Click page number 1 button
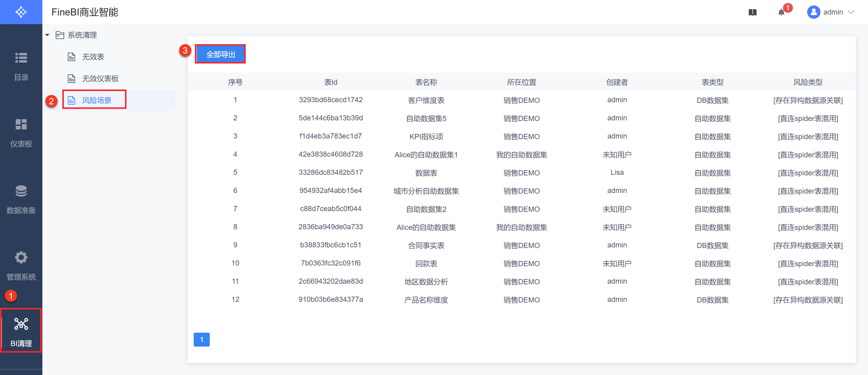Screen dimensions: 868x375 202,339
